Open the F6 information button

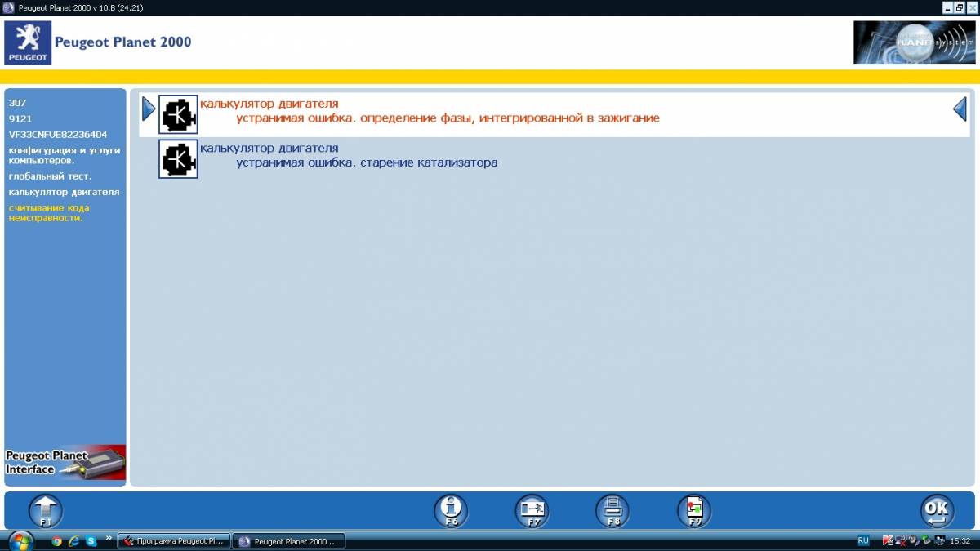(x=451, y=510)
